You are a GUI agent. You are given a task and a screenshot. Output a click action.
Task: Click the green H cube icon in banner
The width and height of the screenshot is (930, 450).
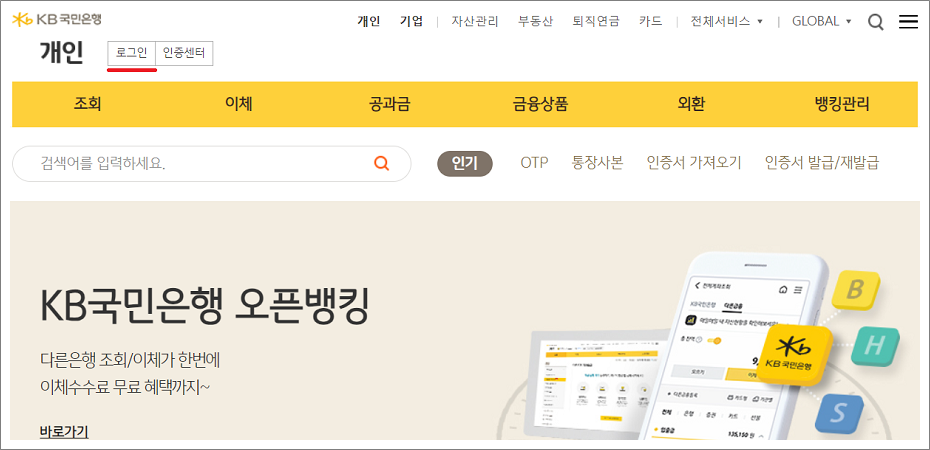(875, 347)
